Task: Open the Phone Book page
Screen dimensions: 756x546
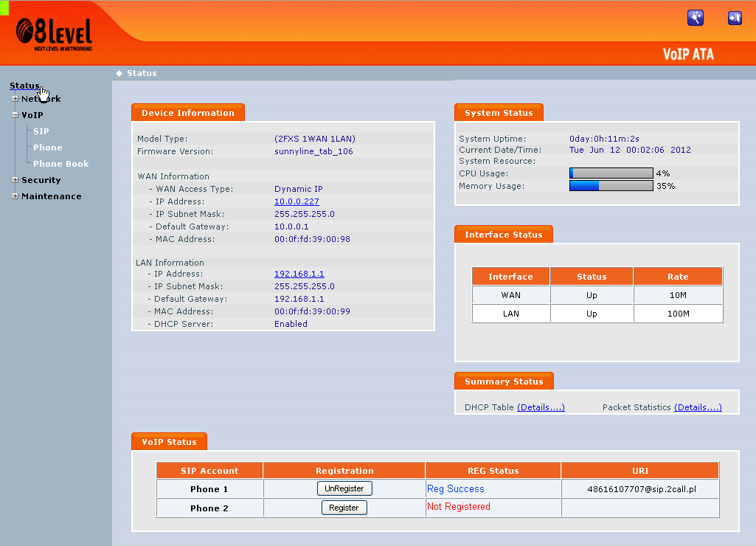Action: point(60,164)
